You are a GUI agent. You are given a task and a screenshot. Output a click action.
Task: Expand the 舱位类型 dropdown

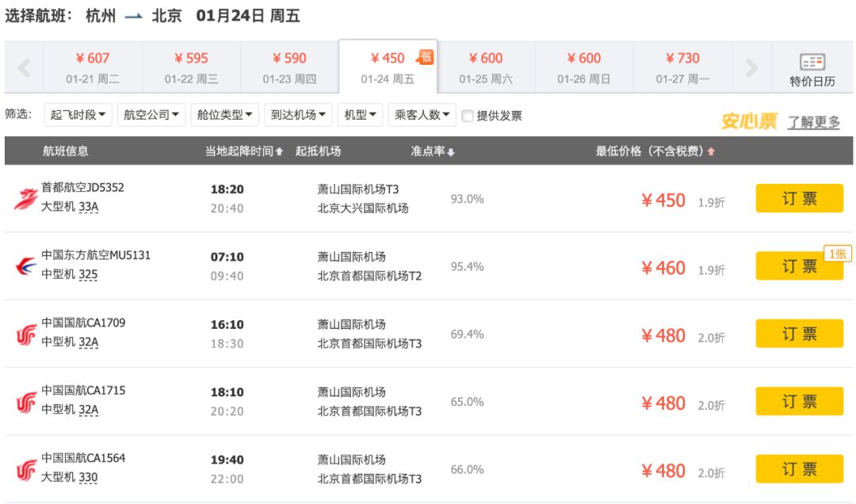(225, 115)
